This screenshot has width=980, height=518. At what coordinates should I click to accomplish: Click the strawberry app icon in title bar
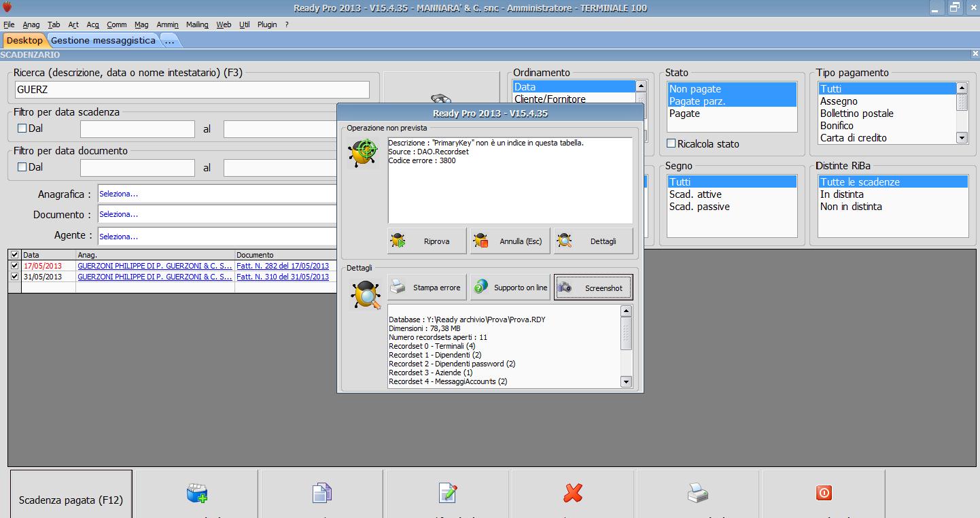point(7,8)
